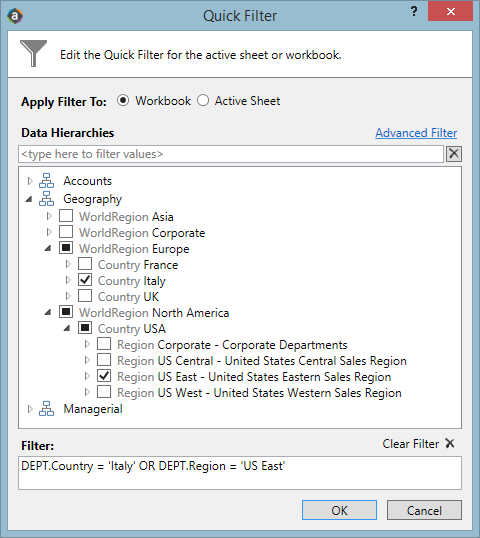The height and width of the screenshot is (538, 480).
Task: Select the Active Sheet radio button
Action: pyautogui.click(x=203, y=101)
